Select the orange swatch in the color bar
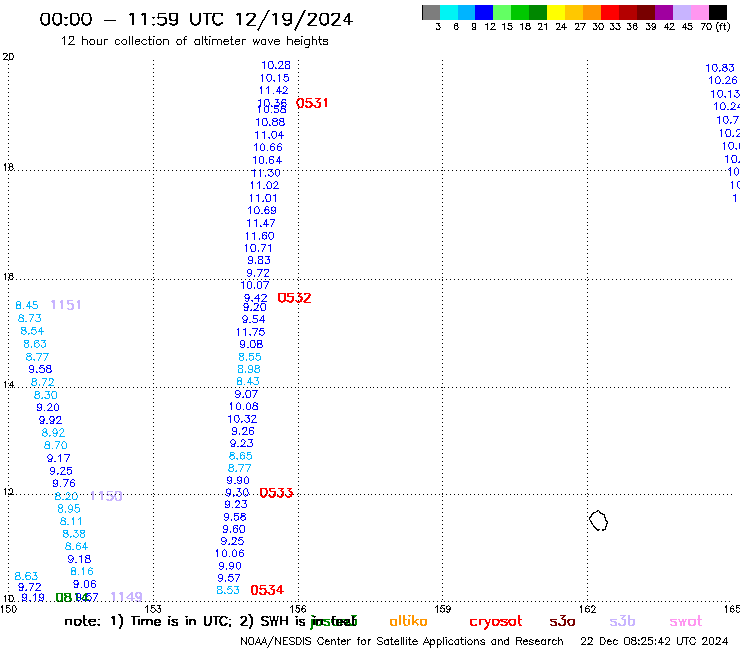 592,12
